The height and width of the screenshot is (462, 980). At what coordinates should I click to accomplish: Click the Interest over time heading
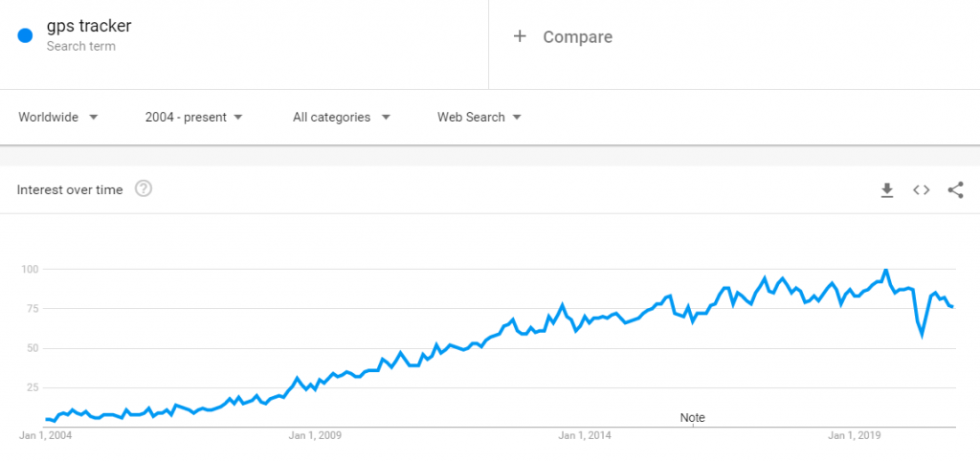(70, 189)
